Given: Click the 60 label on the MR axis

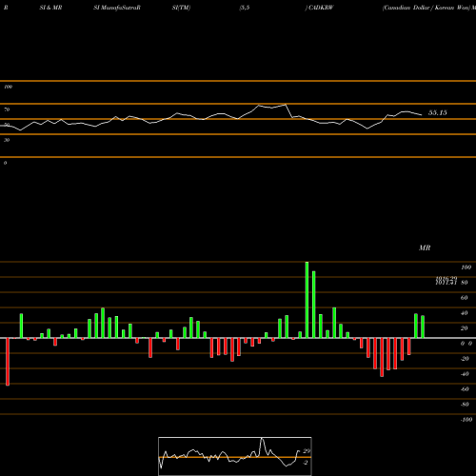Looking at the screenshot, I should tap(464, 298).
